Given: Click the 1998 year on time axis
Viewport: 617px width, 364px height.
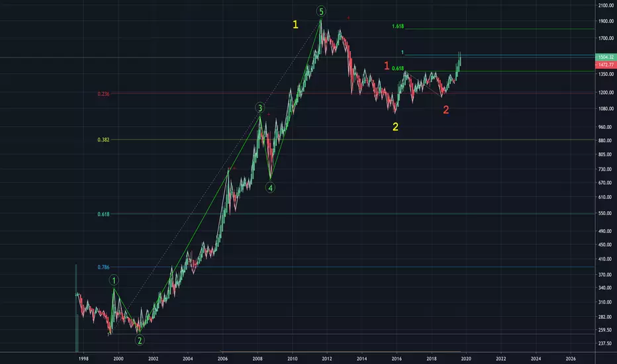Looking at the screenshot, I should pyautogui.click(x=83, y=359).
